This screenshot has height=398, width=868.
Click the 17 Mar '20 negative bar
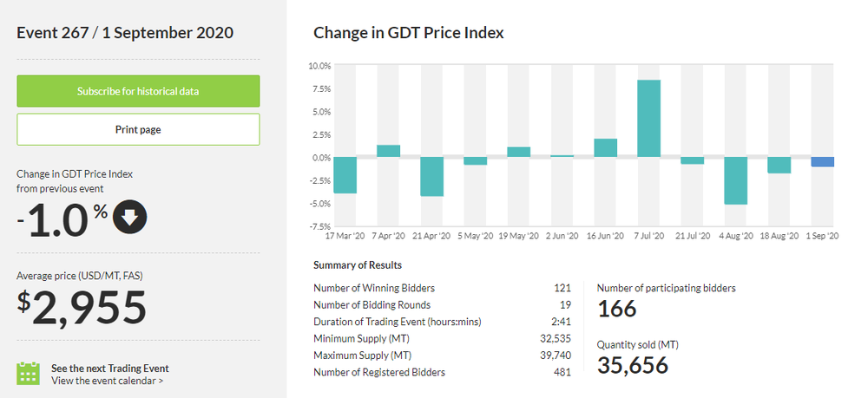pyautogui.click(x=345, y=175)
